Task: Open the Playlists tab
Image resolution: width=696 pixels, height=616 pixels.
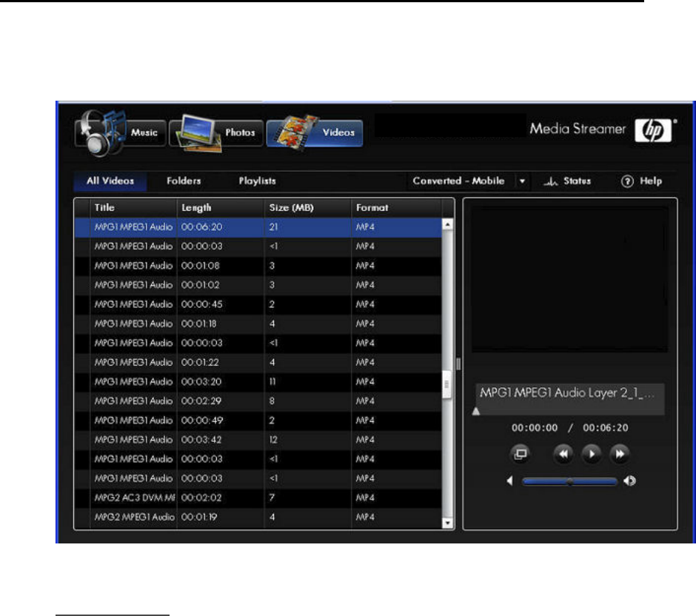Action: coord(258,181)
